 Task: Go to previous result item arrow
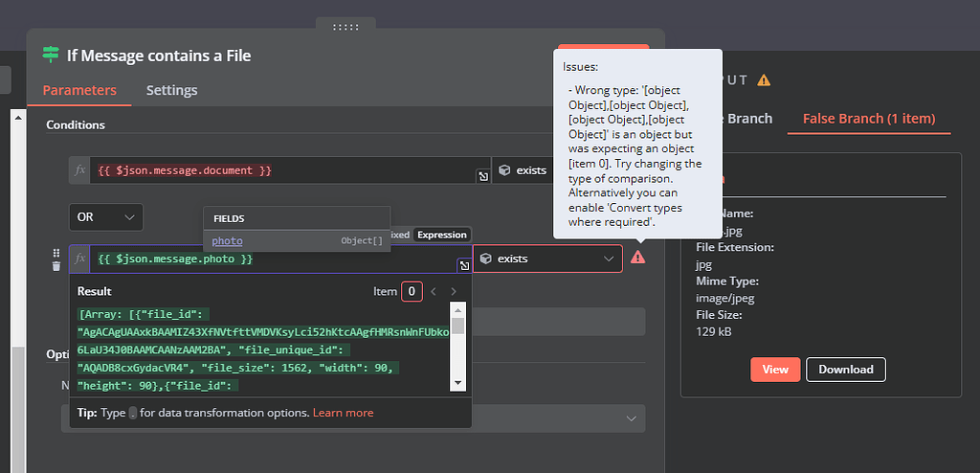433,291
